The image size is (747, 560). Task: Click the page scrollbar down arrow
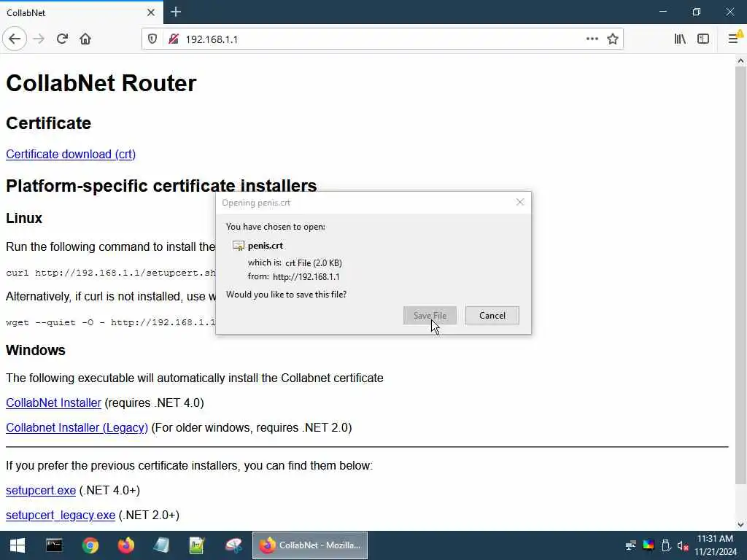point(740,525)
